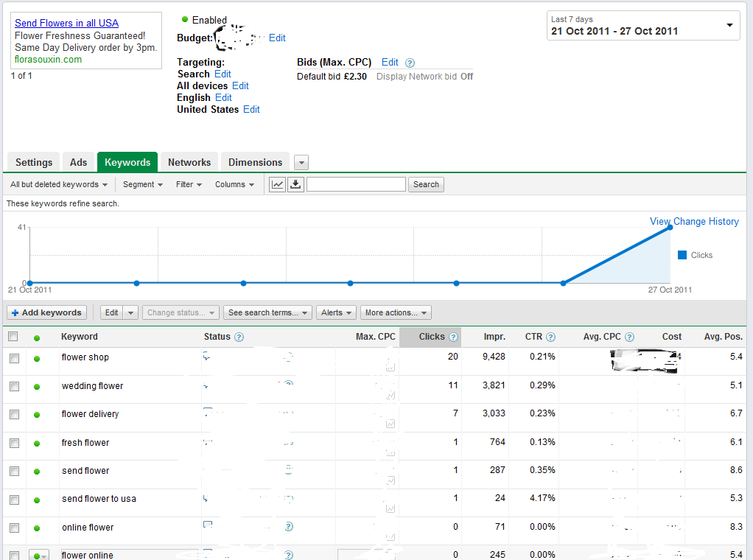Screen dimensions: 753x560
Task: Click green status dot for send flower
Action: click(37, 472)
